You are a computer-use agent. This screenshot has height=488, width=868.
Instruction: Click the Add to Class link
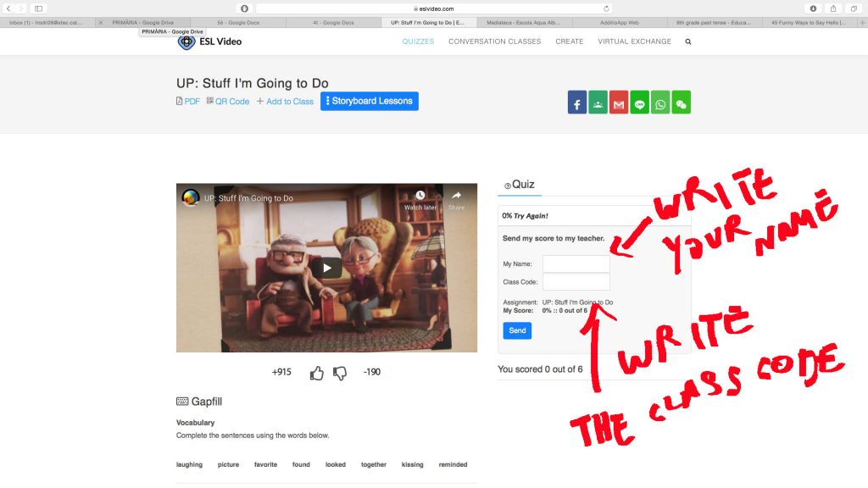tap(285, 102)
